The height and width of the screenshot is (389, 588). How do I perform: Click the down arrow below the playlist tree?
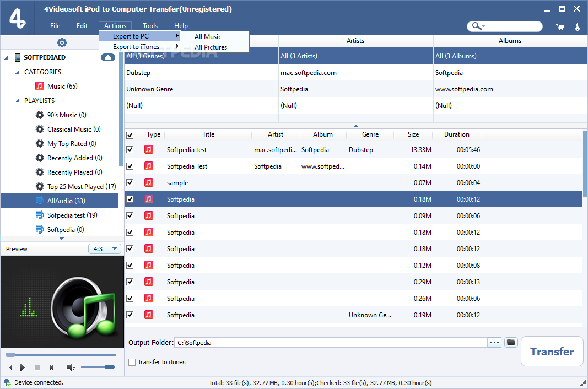(62, 239)
